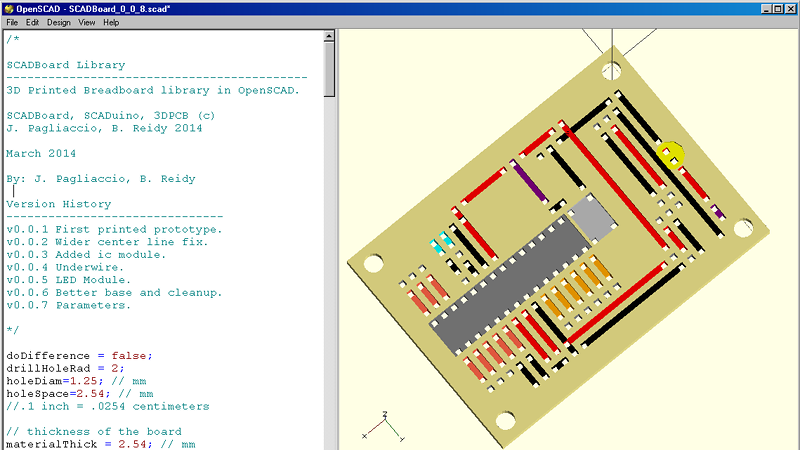This screenshot has height=450, width=800.
Task: Place cursor on doDifference = false line
Action: tap(80, 355)
